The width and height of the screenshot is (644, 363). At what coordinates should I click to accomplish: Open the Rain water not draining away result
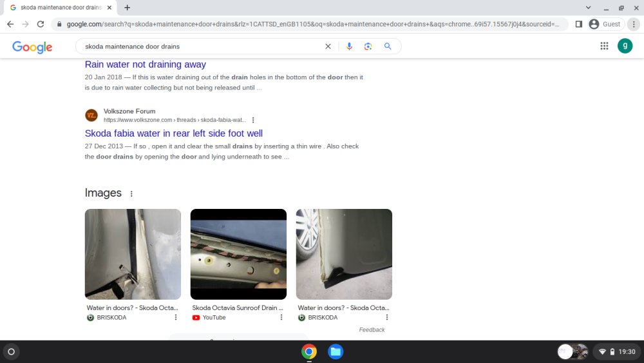(x=146, y=64)
